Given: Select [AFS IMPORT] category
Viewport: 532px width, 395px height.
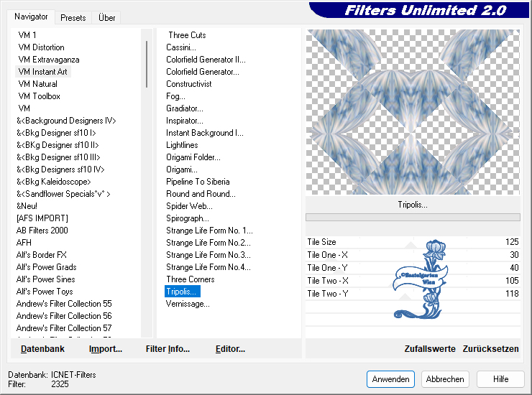Looking at the screenshot, I should pos(42,218).
